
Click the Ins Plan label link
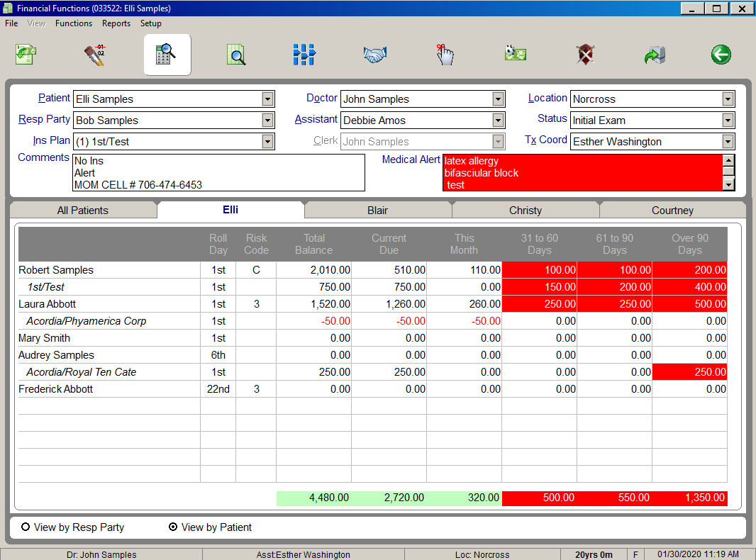[x=52, y=140]
